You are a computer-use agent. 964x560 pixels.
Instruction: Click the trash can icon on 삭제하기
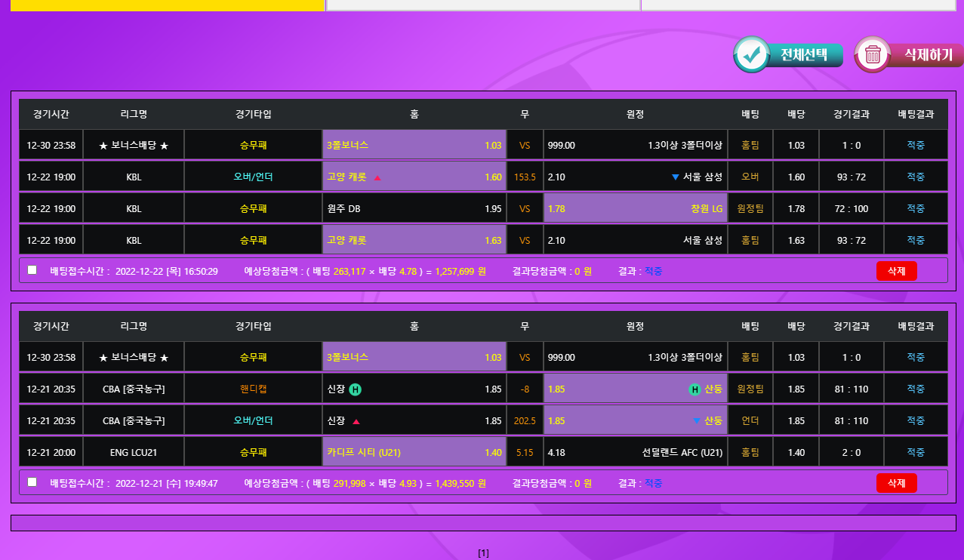(x=873, y=55)
